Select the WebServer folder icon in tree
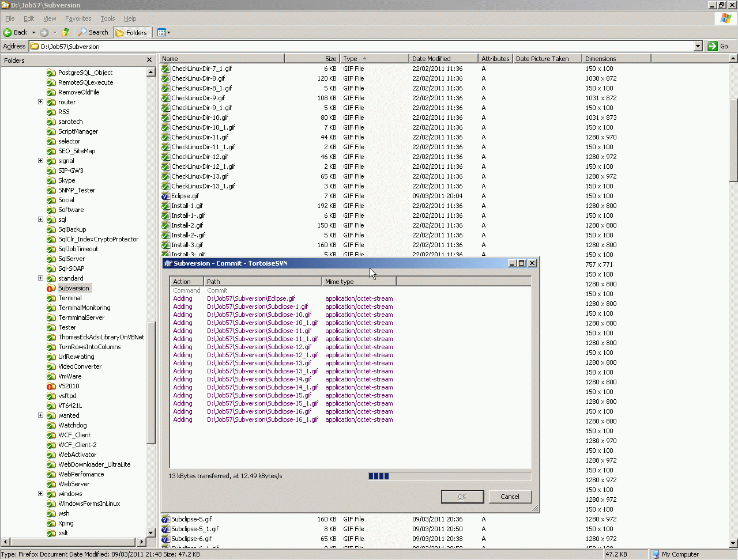 (51, 484)
